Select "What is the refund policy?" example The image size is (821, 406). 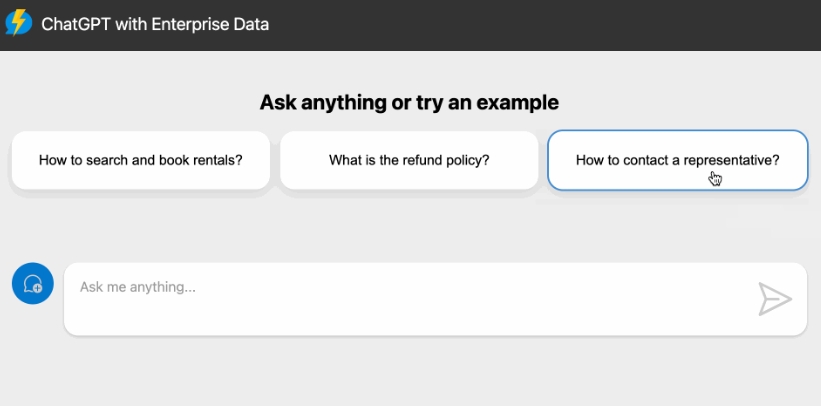click(409, 160)
